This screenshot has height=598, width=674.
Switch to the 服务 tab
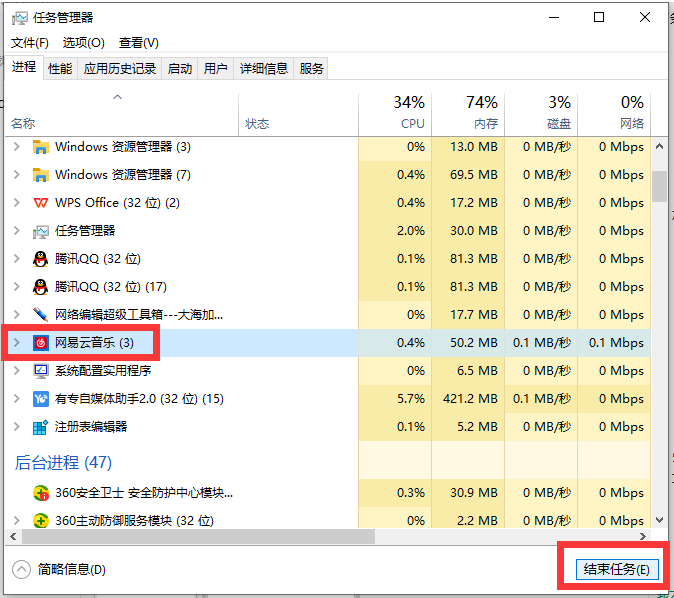tap(311, 68)
